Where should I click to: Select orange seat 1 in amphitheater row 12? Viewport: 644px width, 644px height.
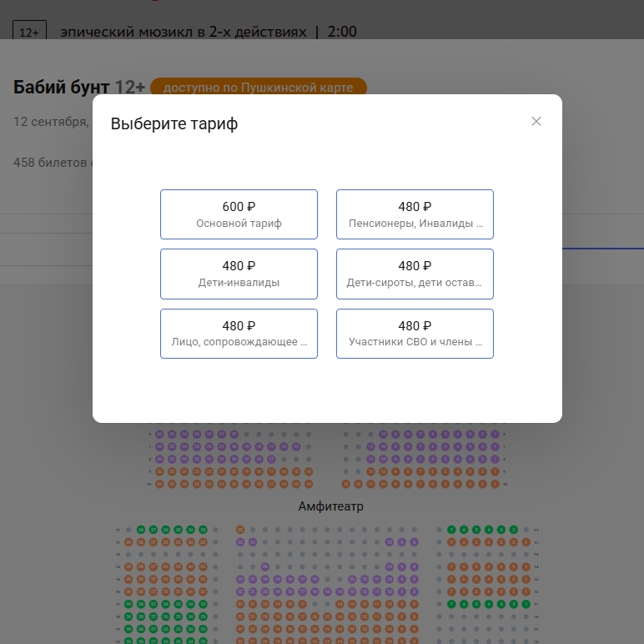pyautogui.click(x=526, y=542)
